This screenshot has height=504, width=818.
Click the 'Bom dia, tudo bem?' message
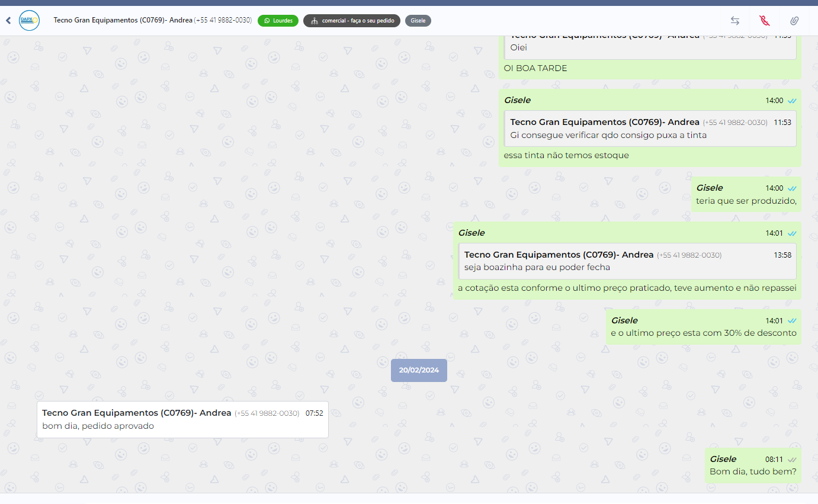point(752,471)
